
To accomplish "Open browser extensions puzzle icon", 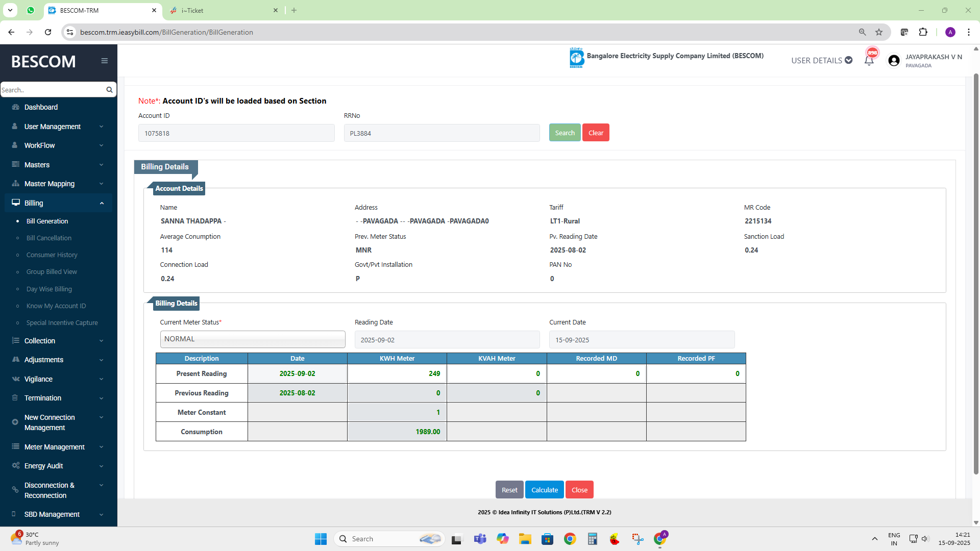I will tap(923, 32).
